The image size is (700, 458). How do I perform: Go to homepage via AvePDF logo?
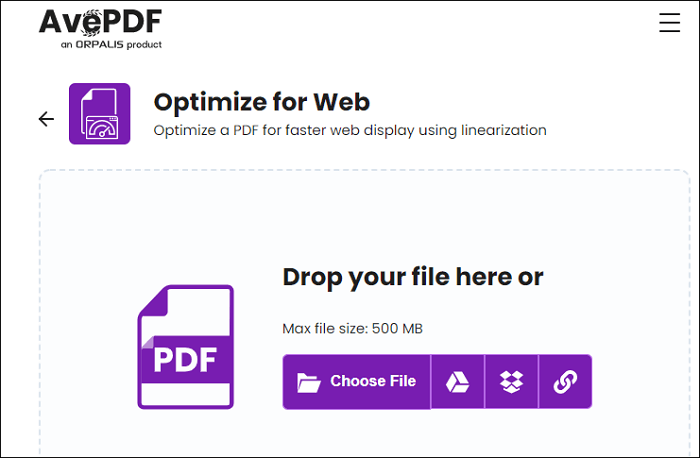point(100,29)
